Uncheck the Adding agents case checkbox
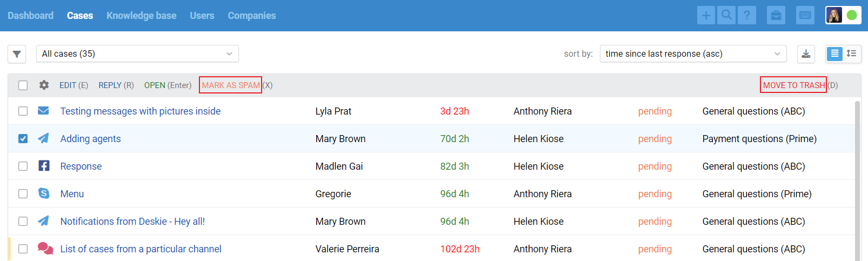The width and height of the screenshot is (868, 261). click(23, 138)
